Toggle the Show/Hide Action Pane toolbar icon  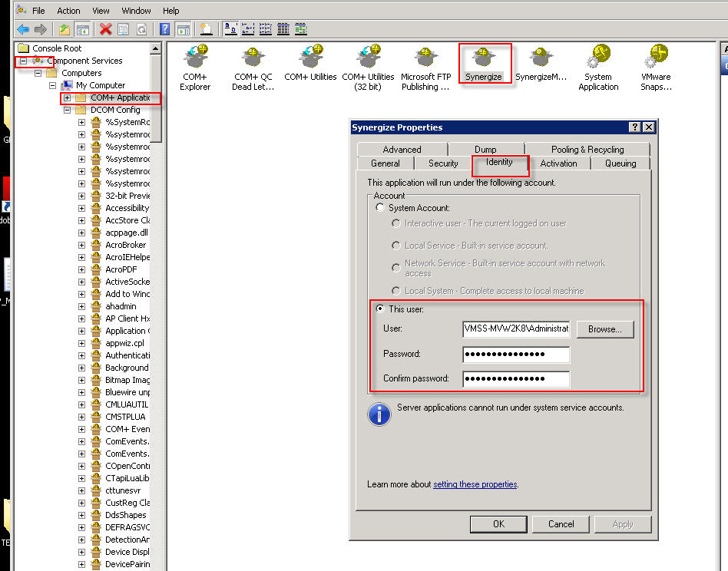[184, 30]
